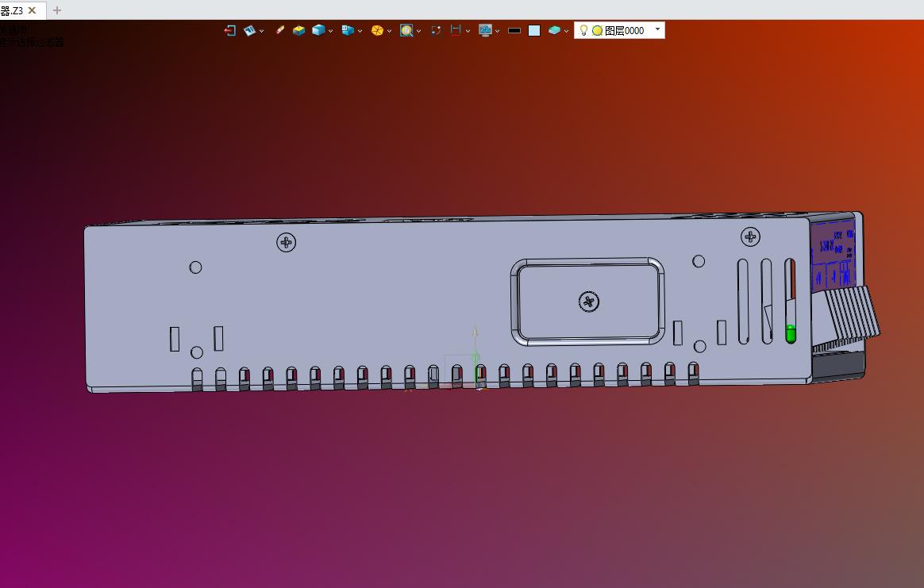
Task: Click the exit icon with the red arrow
Action: [230, 31]
